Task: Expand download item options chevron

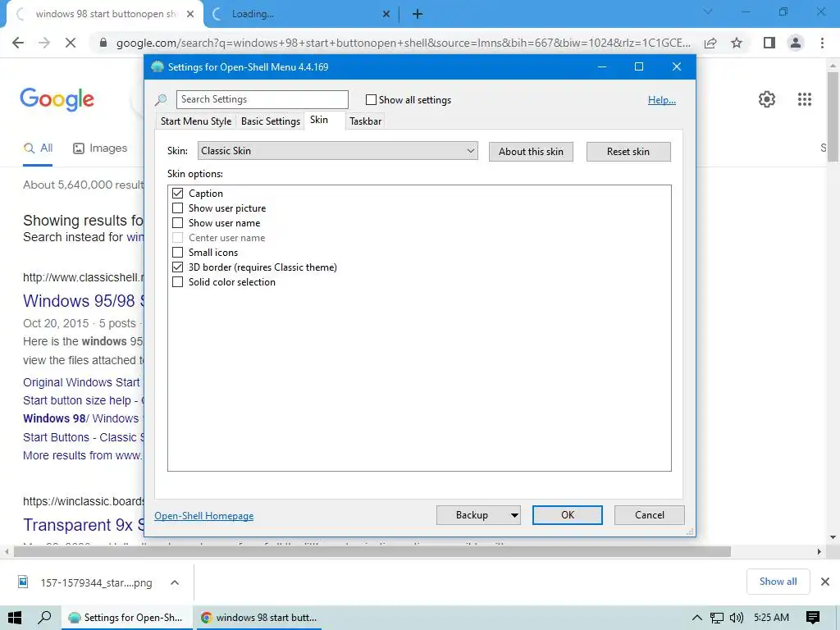Action: coord(175,582)
